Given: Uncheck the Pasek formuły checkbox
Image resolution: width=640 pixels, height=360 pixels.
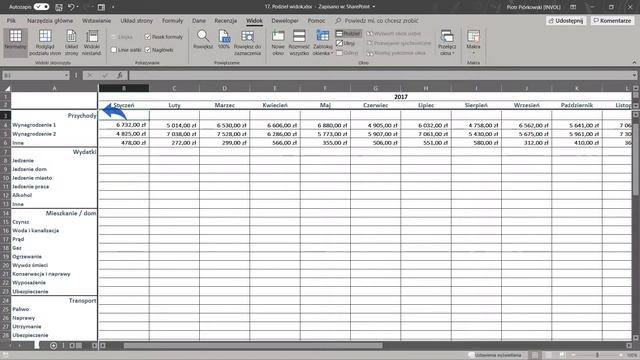Looking at the screenshot, I should tap(147, 37).
